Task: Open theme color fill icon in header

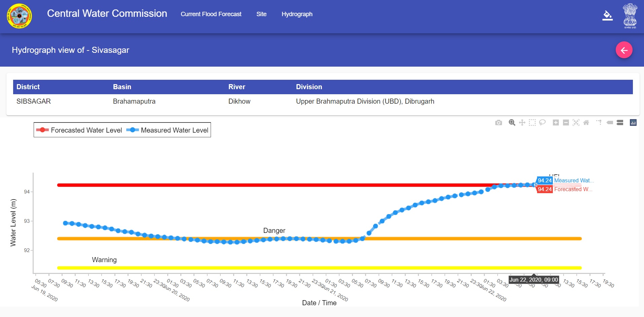Action: click(607, 15)
